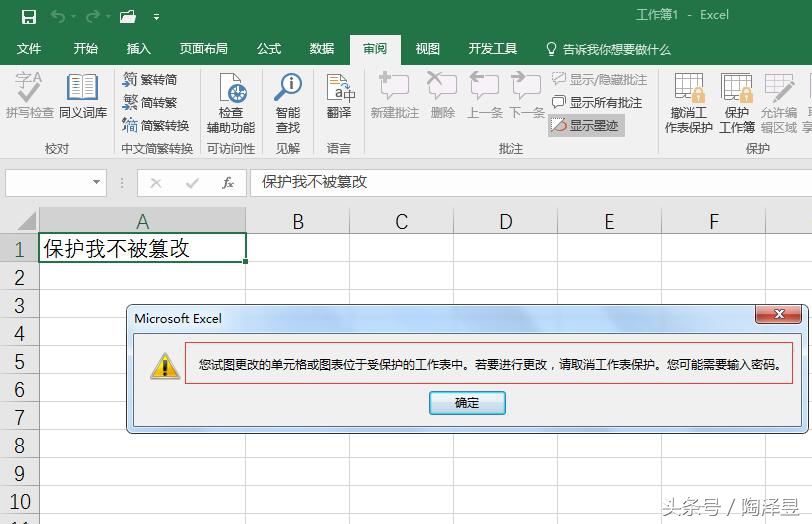Click the formula bar text 保护我不被篡改

tap(314, 182)
